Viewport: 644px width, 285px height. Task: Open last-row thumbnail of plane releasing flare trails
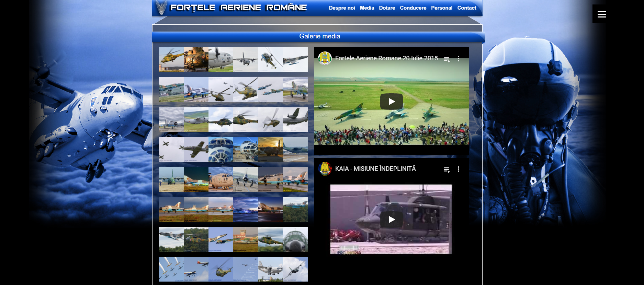point(246,269)
